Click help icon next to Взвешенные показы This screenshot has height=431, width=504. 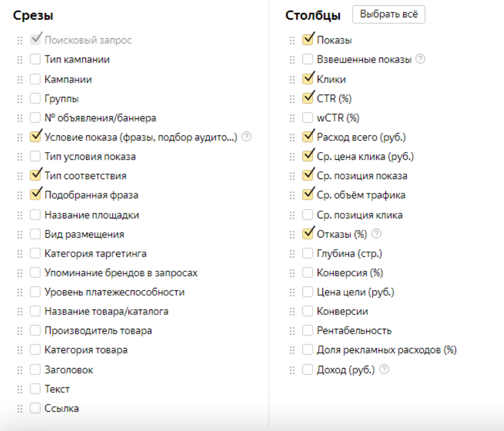click(420, 59)
